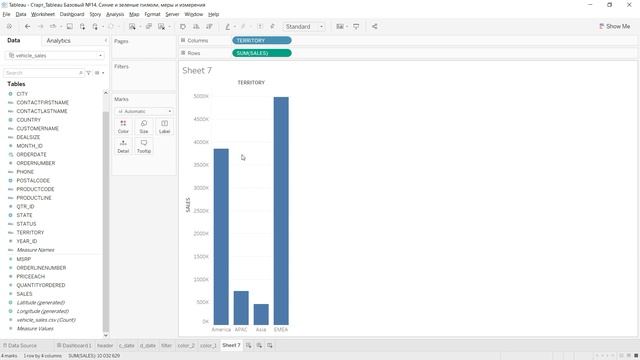
Task: Enter presentation mode from the toolbar
Action: pyautogui.click(x=356, y=27)
